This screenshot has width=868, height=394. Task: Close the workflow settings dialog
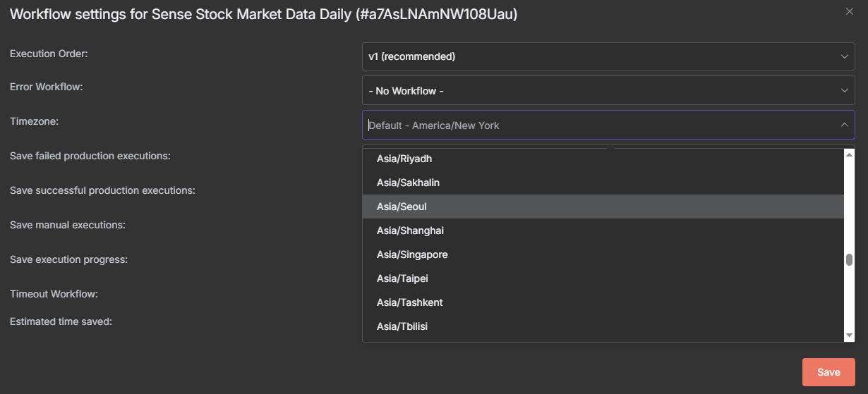pyautogui.click(x=849, y=11)
